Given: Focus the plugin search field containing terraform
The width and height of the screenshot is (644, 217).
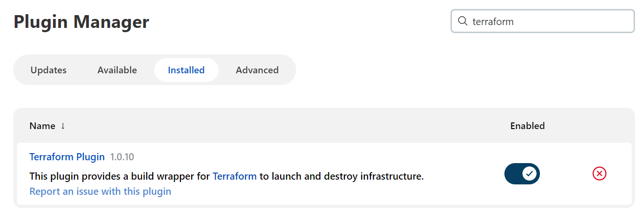Looking at the screenshot, I should [549, 21].
